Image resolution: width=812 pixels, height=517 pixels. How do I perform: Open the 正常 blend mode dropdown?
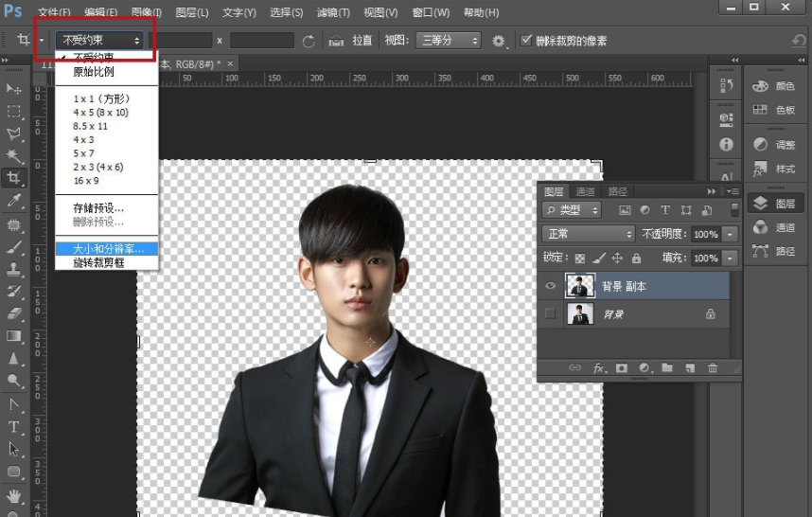coord(589,234)
